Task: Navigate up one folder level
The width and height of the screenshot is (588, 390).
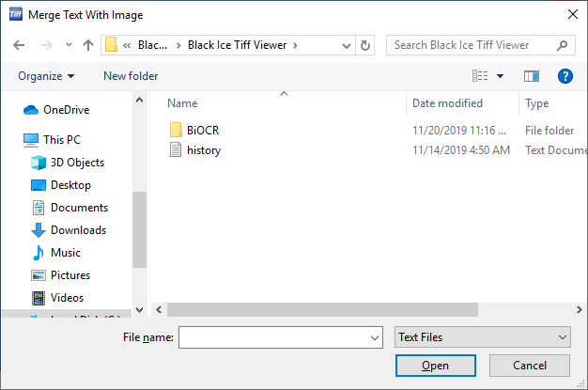Action: click(x=88, y=45)
